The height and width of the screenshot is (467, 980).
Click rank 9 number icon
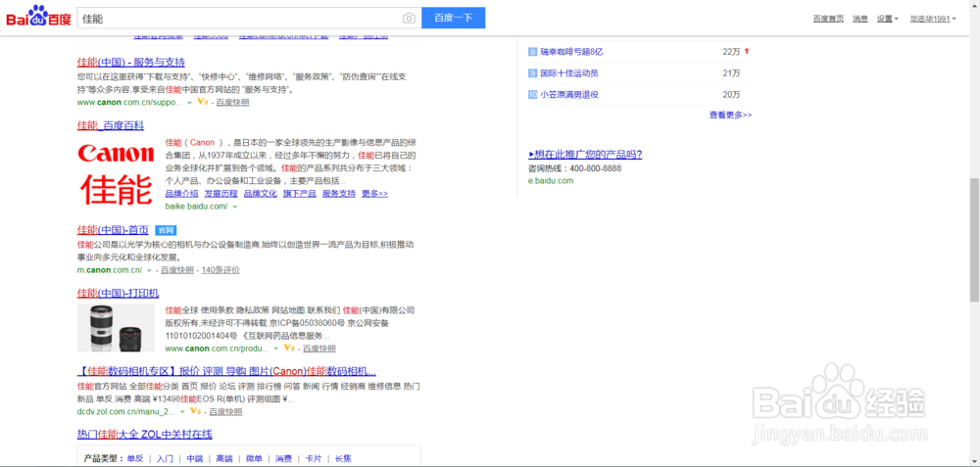pos(532,73)
